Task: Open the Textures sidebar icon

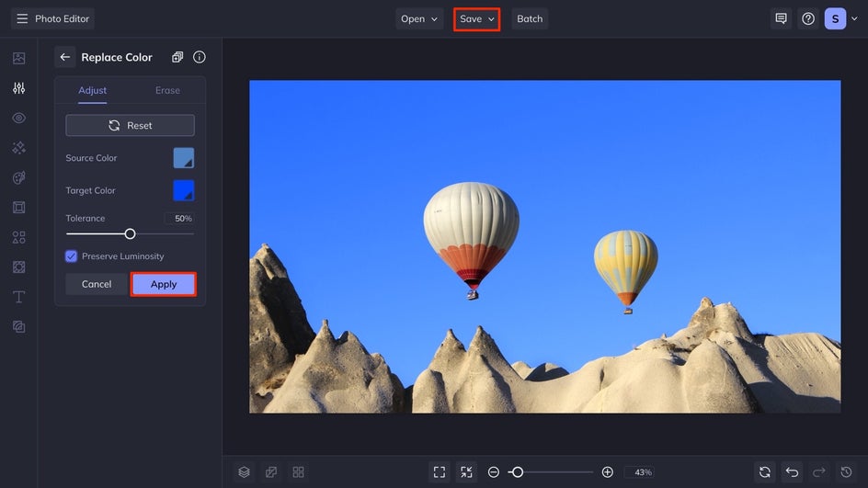Action: [18, 267]
